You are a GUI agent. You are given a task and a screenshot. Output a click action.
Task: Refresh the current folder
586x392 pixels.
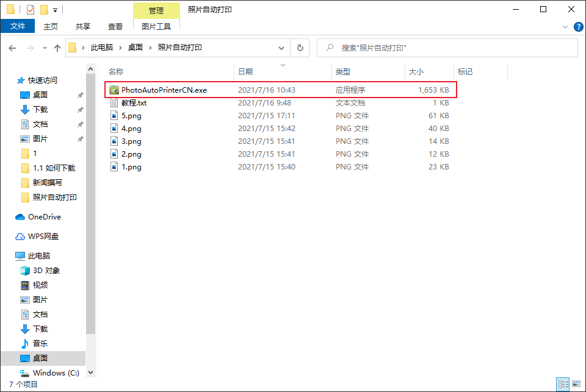(300, 48)
